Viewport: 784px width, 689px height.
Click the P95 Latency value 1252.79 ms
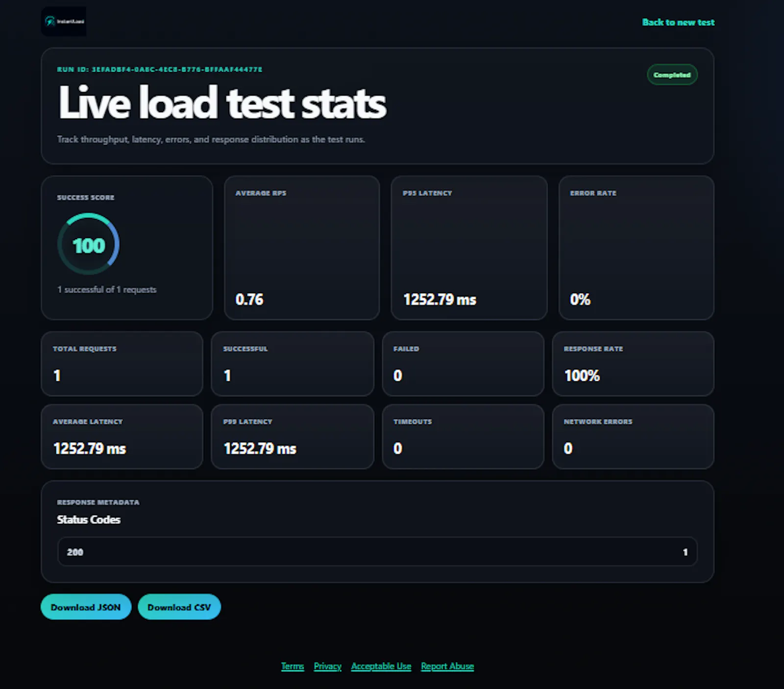440,299
